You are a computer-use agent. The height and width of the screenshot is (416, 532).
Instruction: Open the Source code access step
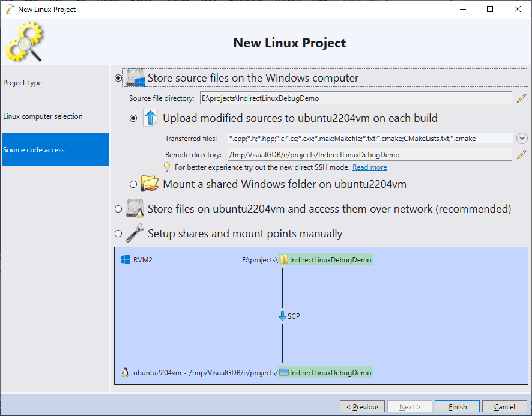click(x=55, y=149)
